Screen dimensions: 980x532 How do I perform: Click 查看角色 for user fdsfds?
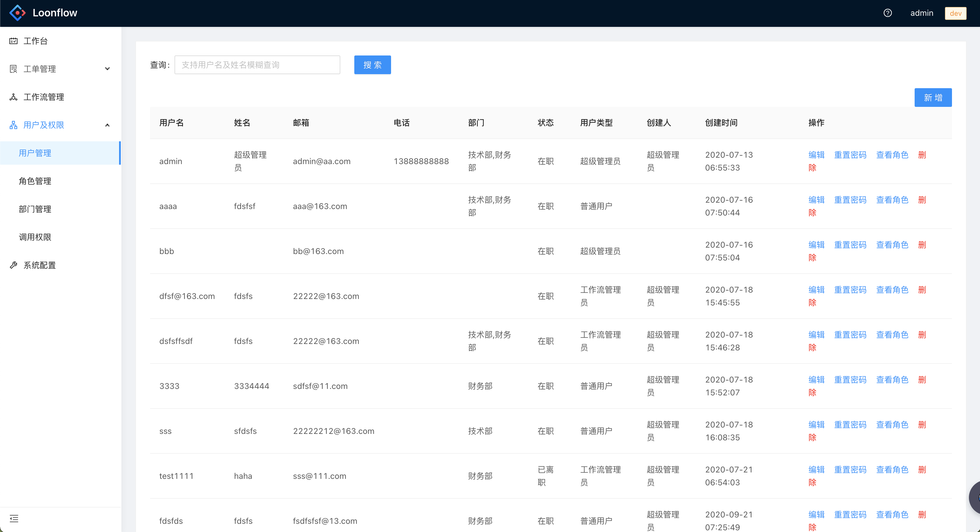click(892, 514)
